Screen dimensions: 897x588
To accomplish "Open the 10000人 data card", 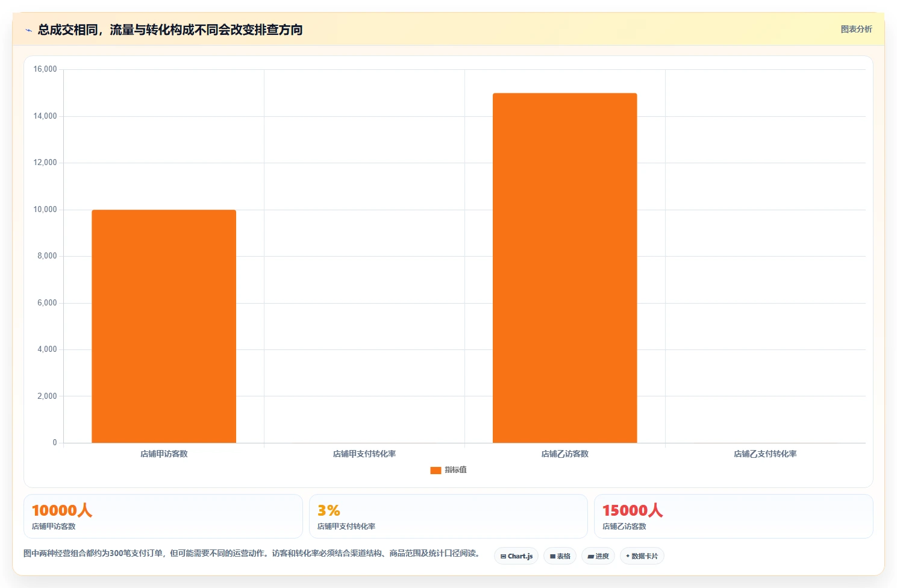I will point(163,516).
